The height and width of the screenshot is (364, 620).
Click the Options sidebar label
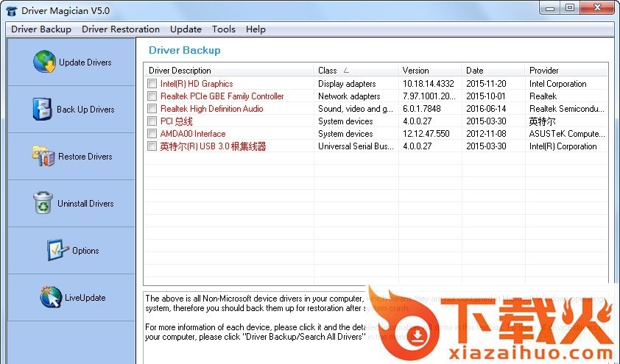[x=85, y=250]
